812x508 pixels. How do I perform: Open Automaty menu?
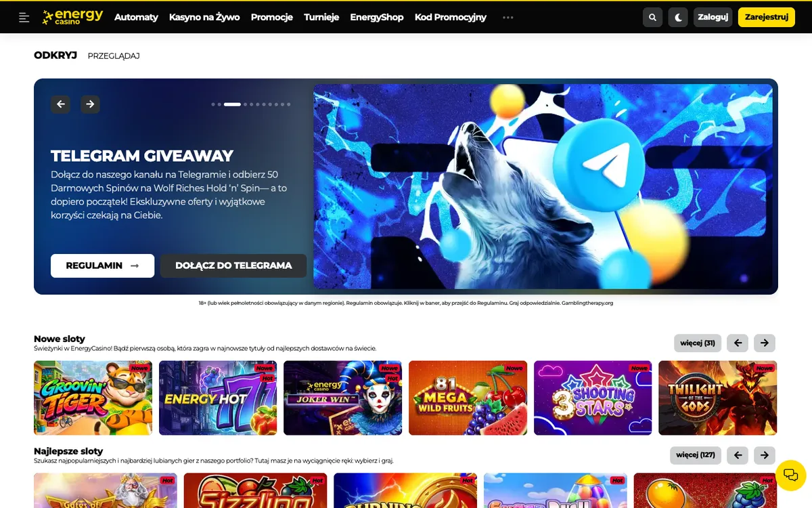136,18
